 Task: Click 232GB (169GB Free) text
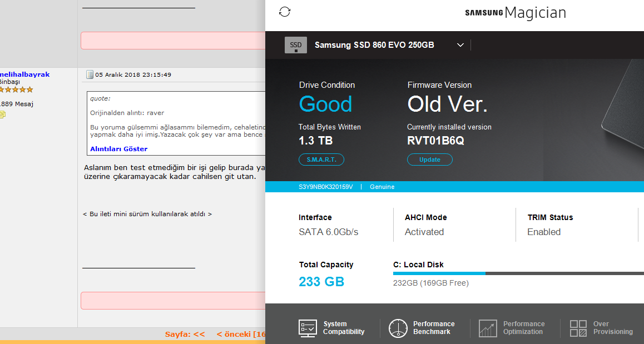point(431,283)
